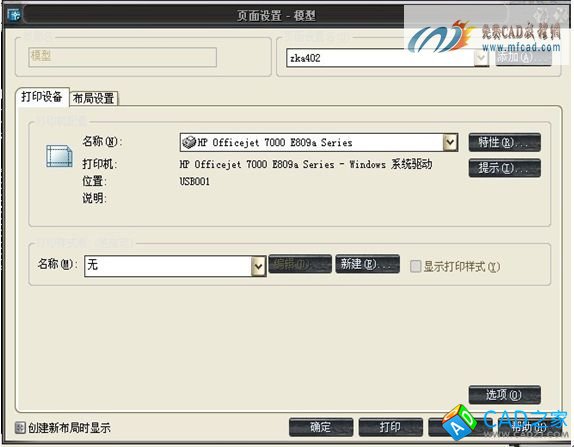Click the page setup dialog title icon
The height and width of the screenshot is (447, 574).
pyautogui.click(x=14, y=14)
